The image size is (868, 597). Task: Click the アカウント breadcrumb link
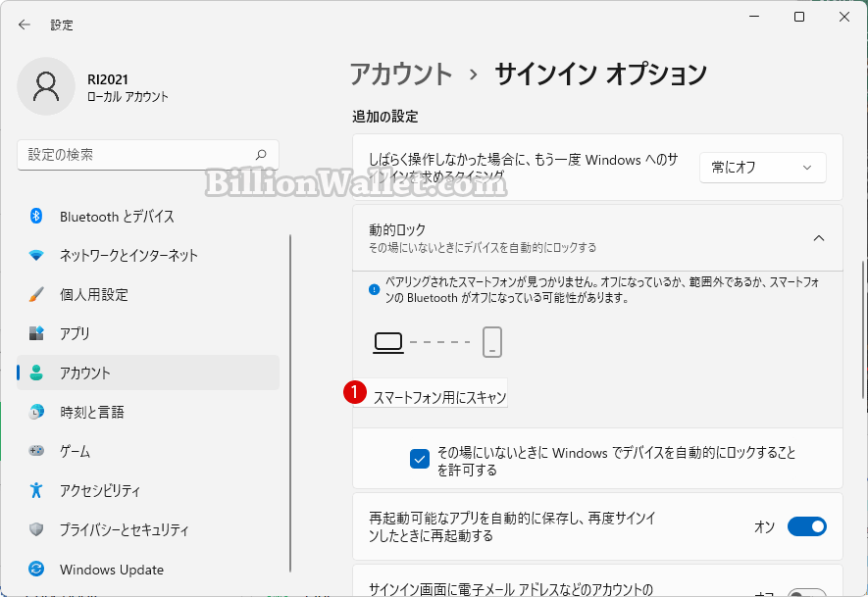tap(401, 75)
